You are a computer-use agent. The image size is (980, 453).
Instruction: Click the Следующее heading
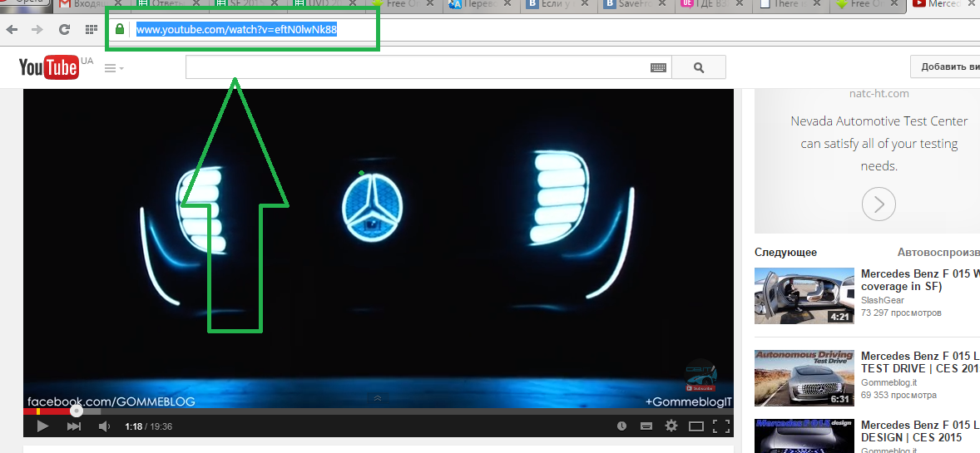pyautogui.click(x=785, y=253)
